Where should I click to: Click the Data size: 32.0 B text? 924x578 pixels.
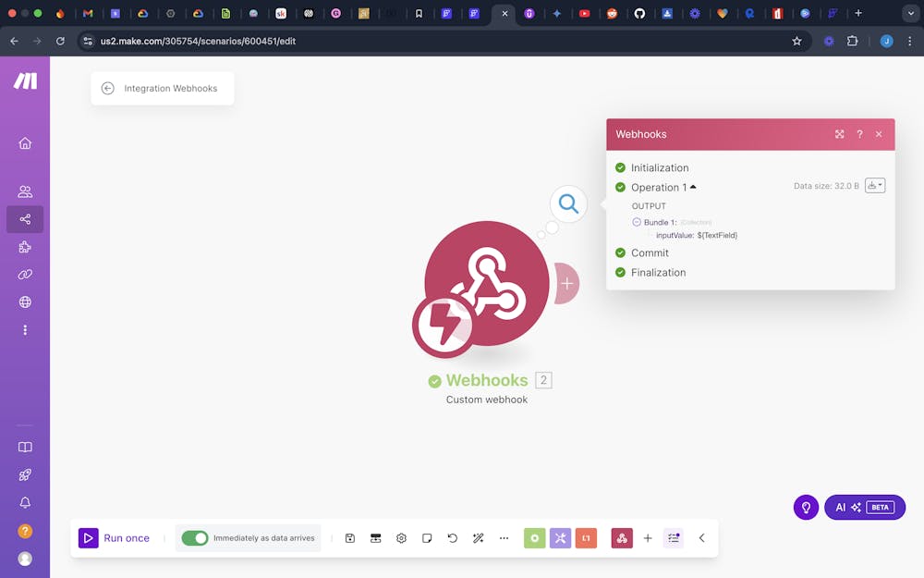pyautogui.click(x=826, y=186)
